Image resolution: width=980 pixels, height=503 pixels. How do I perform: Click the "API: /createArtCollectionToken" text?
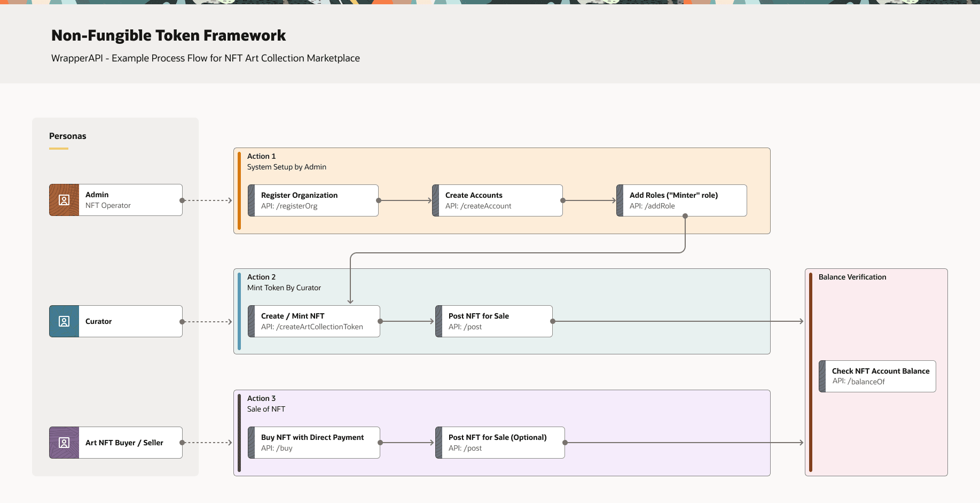coord(312,327)
